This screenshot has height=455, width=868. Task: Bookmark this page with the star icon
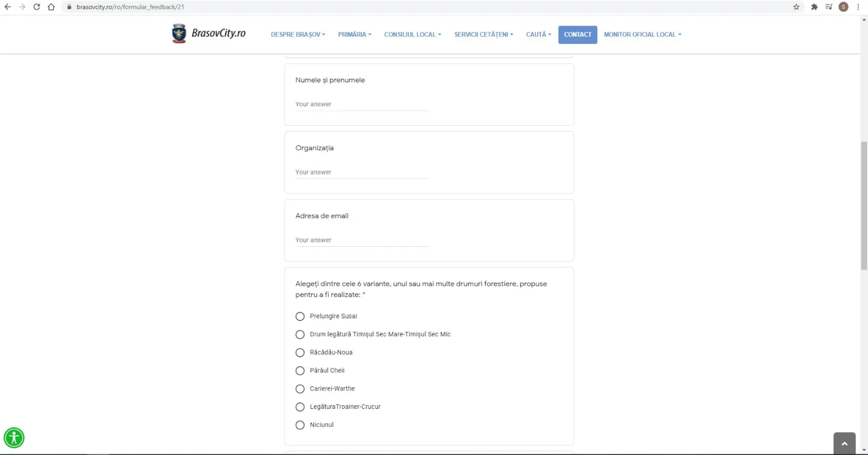pyautogui.click(x=796, y=7)
